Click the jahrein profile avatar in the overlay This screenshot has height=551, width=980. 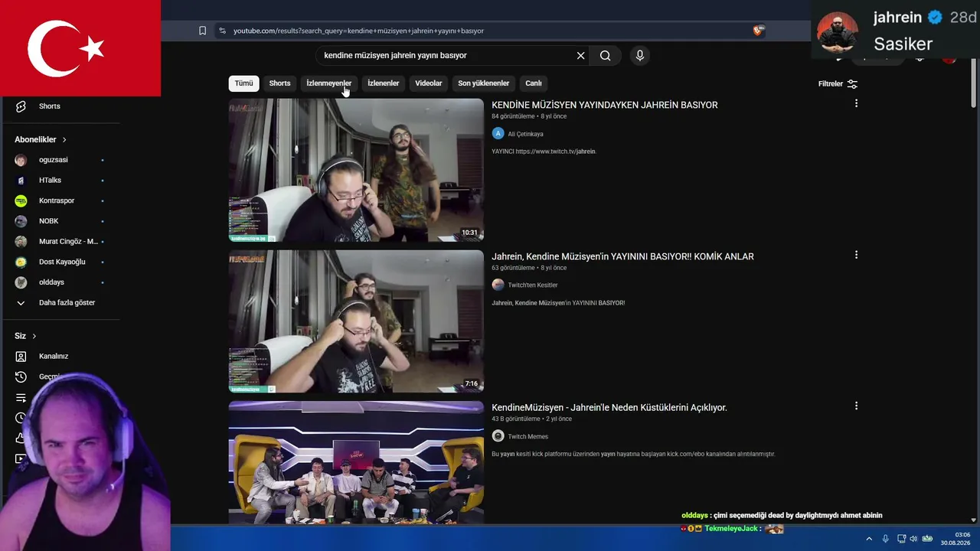coord(838,31)
